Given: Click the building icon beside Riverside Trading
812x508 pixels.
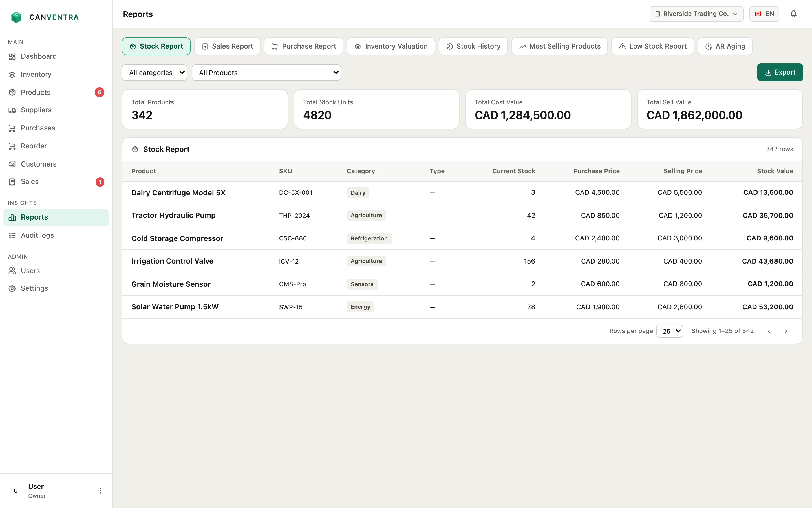Looking at the screenshot, I should 658,14.
